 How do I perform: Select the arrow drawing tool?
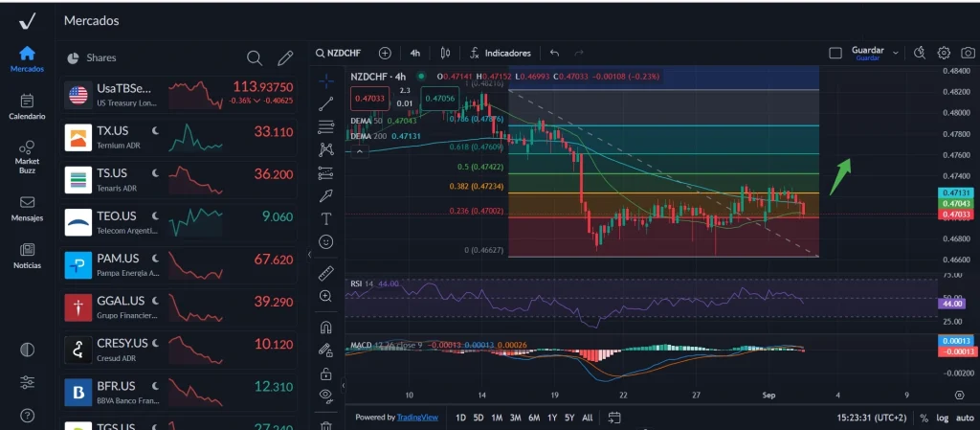click(x=325, y=195)
